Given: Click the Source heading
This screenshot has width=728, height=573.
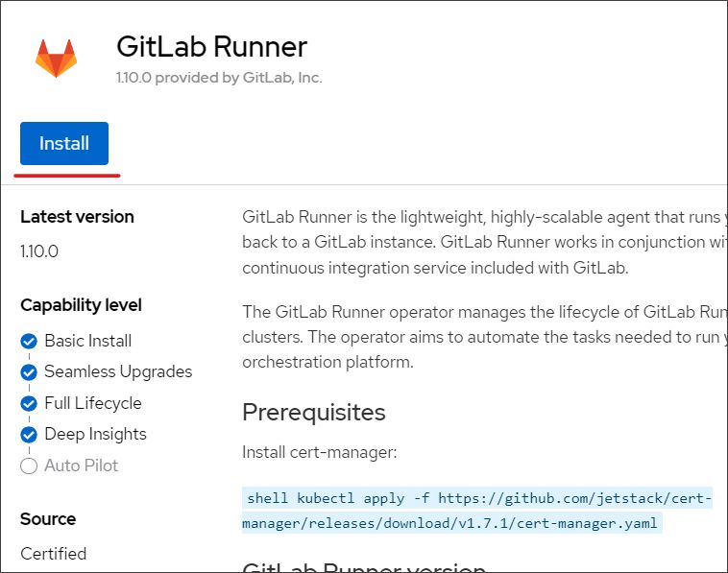Looking at the screenshot, I should coord(48,519).
